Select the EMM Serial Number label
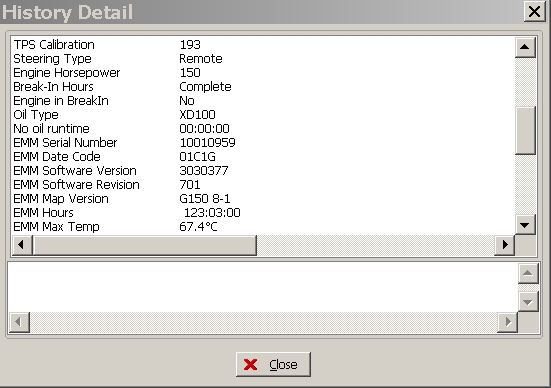The height and width of the screenshot is (388, 551). [x=65, y=143]
